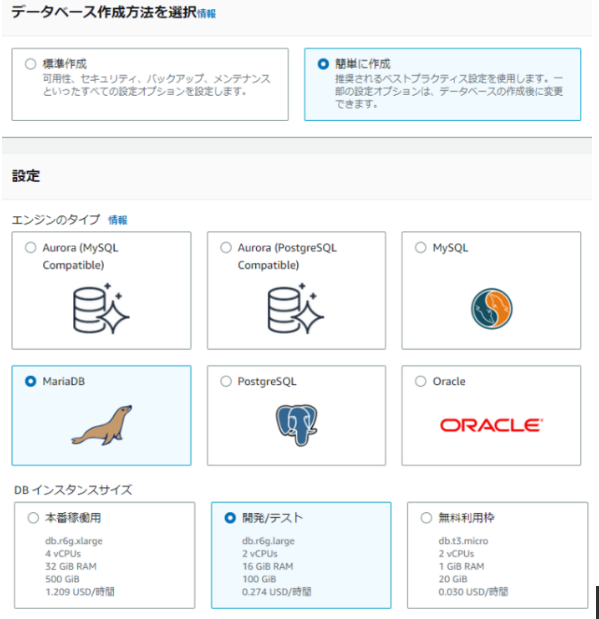The height and width of the screenshot is (619, 599).
Task: Click the 0.030 USD/時間 price text
Action: pos(473,592)
